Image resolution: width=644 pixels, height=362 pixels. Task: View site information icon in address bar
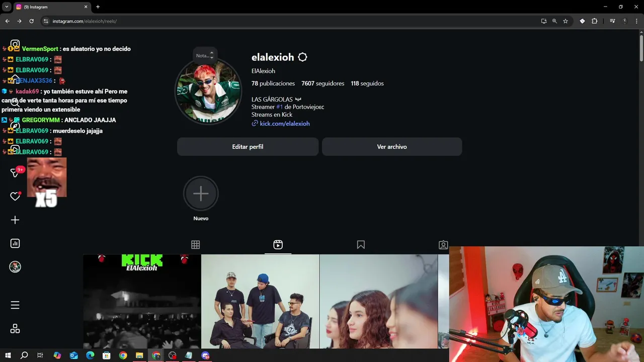(45, 21)
